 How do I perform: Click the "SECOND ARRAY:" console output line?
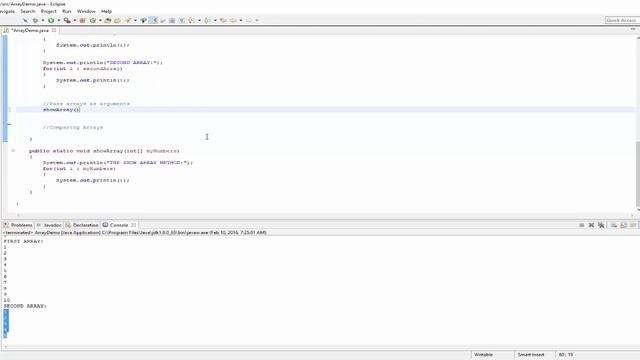(25, 306)
